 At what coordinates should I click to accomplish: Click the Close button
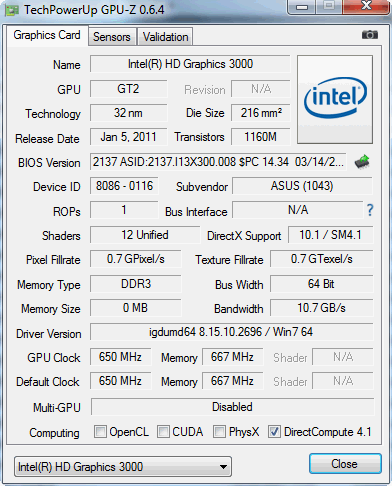(345, 464)
